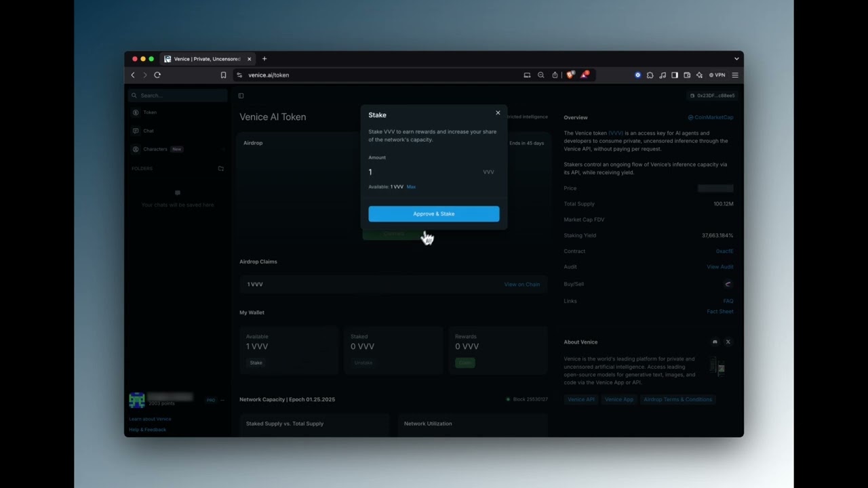Screen dimensions: 868x488
Task: Select Venice | Private, Uncensored tab
Action: click(209, 59)
